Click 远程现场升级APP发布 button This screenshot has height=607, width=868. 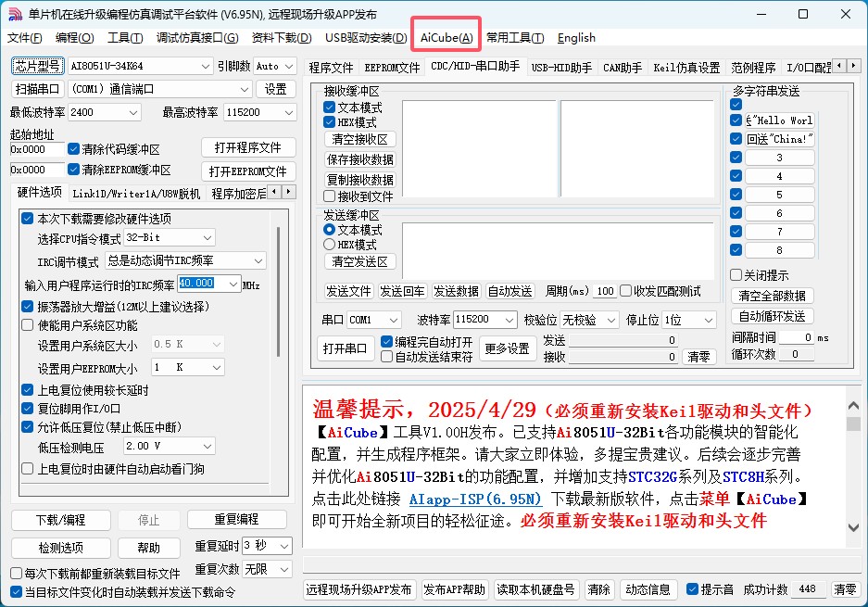(x=359, y=589)
